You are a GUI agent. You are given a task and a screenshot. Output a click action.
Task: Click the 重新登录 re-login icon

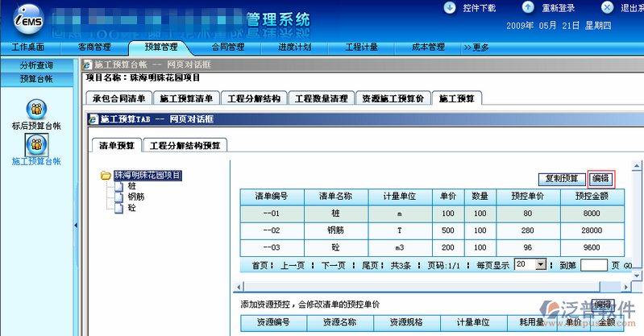(x=528, y=7)
